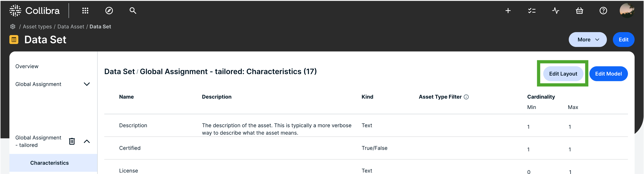The image size is (644, 174).
Task: Click the Edit Model button
Action: pyautogui.click(x=608, y=74)
